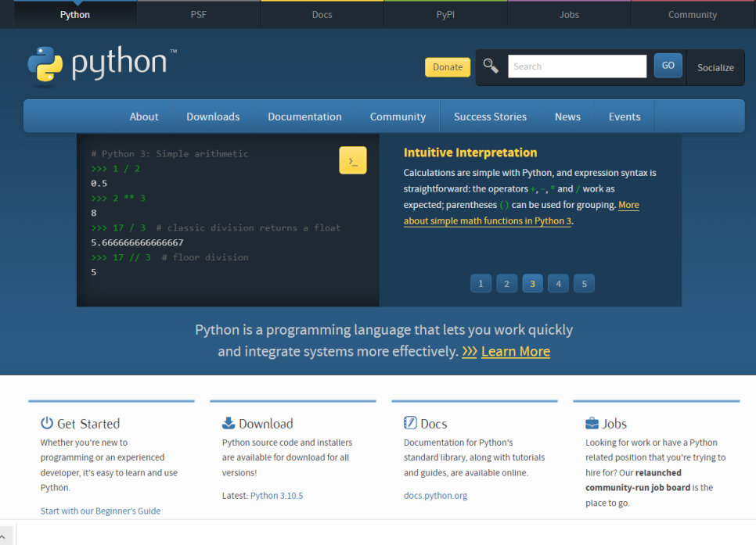Click the '# Python 3: Simple arithmetic' comment line

pos(170,154)
